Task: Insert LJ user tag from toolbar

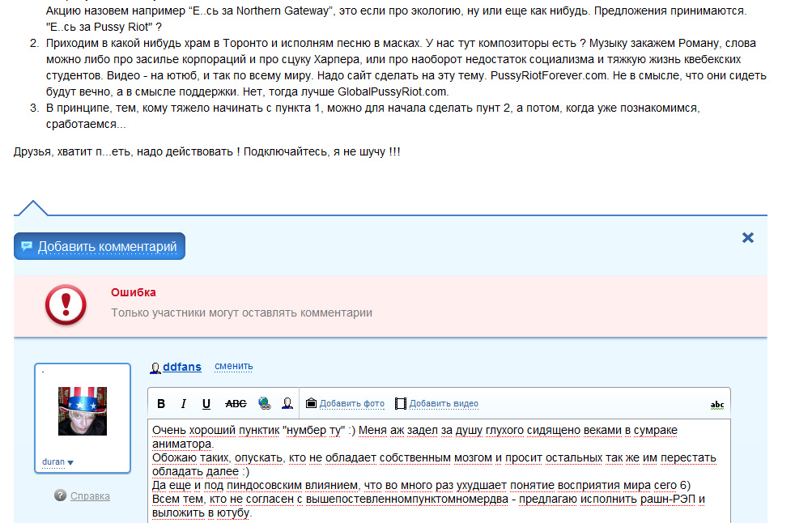Action: [287, 404]
